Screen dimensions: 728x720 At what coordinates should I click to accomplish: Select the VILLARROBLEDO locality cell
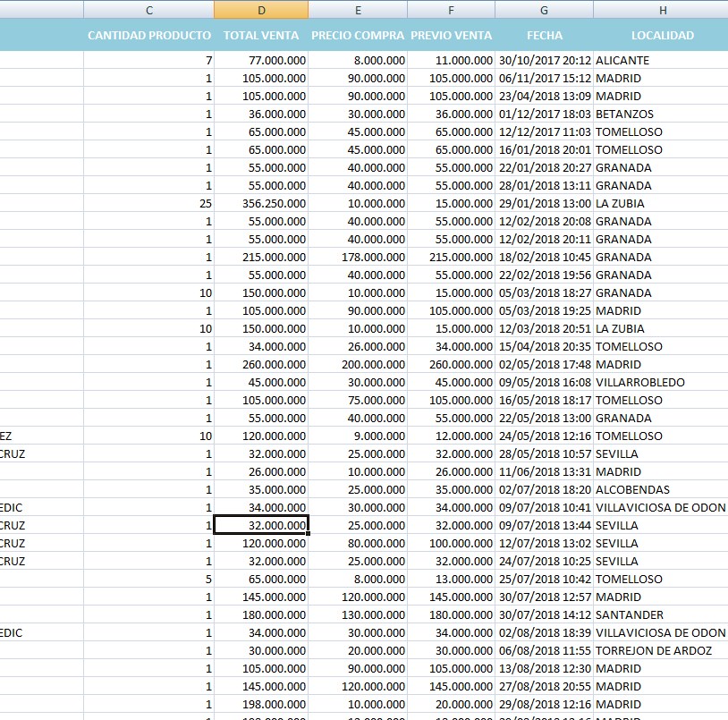tap(663, 383)
